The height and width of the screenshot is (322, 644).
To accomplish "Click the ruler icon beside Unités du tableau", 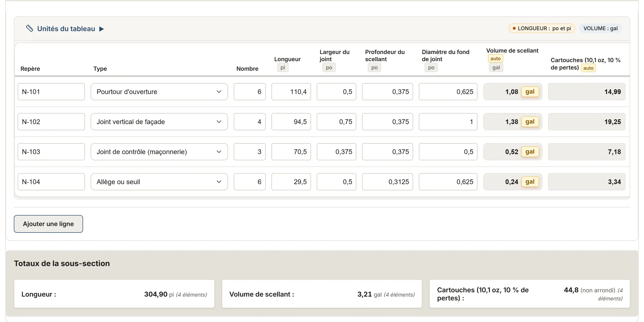I will pos(30,29).
